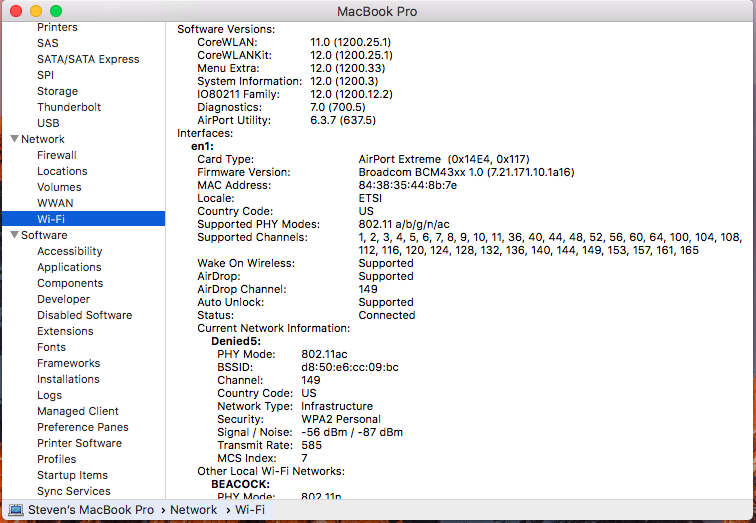The width and height of the screenshot is (756, 523).
Task: Click the BEACOCK network name
Action: click(x=241, y=484)
